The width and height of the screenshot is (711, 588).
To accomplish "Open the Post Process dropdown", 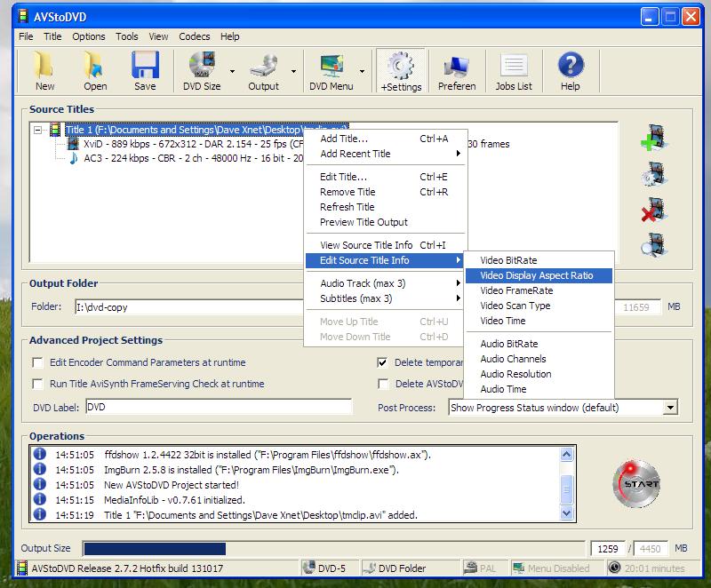I will (x=670, y=408).
